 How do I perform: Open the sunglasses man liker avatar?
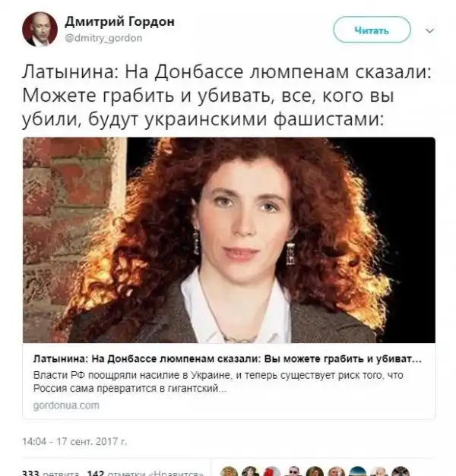(293, 471)
